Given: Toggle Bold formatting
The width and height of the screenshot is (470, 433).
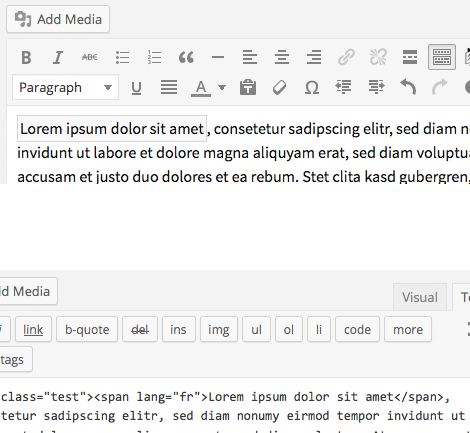Looking at the screenshot, I should 26,57.
